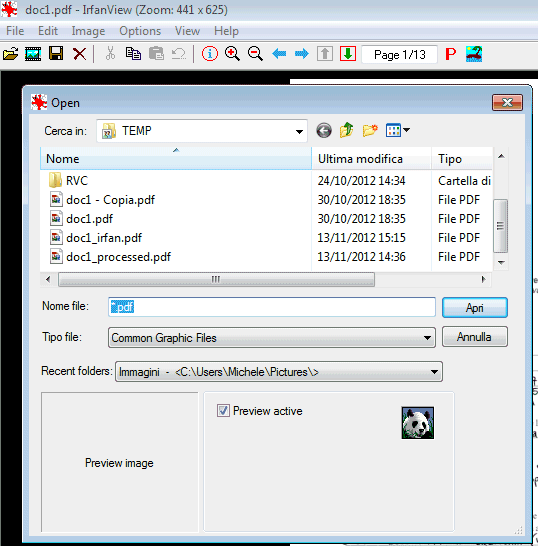Click the Open folder toolbar icon
The width and height of the screenshot is (538, 546).
point(10,54)
